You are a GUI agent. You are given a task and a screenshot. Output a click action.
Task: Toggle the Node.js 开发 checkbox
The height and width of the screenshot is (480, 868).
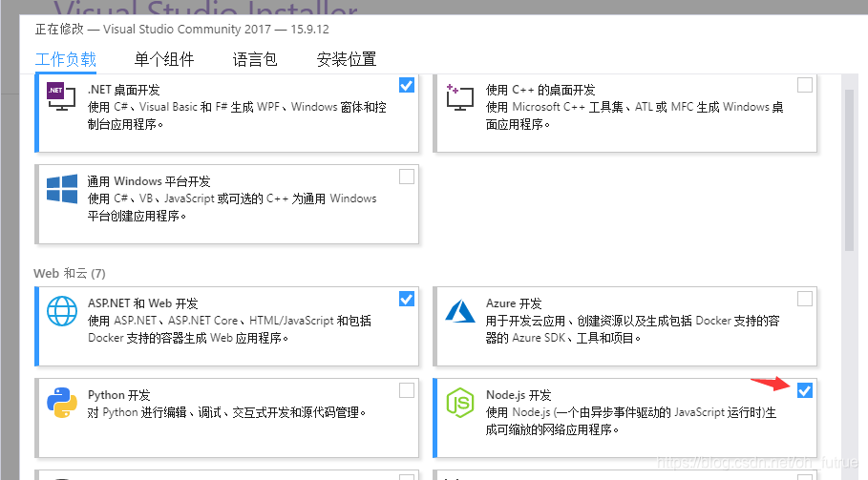[805, 390]
